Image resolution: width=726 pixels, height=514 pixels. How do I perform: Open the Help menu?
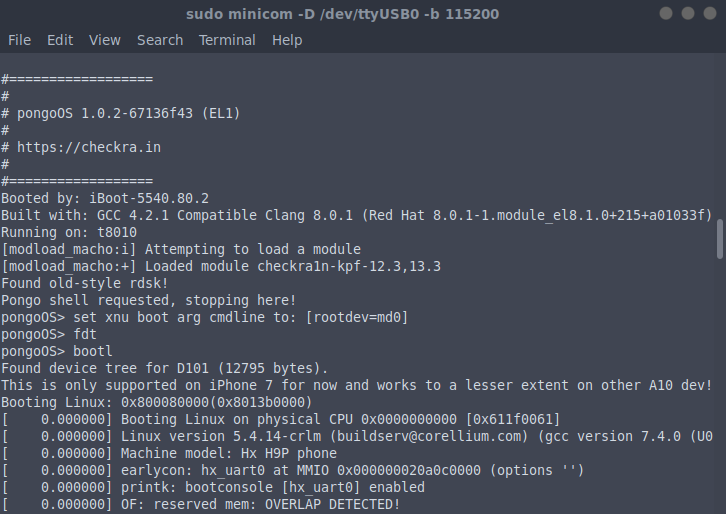pos(287,40)
